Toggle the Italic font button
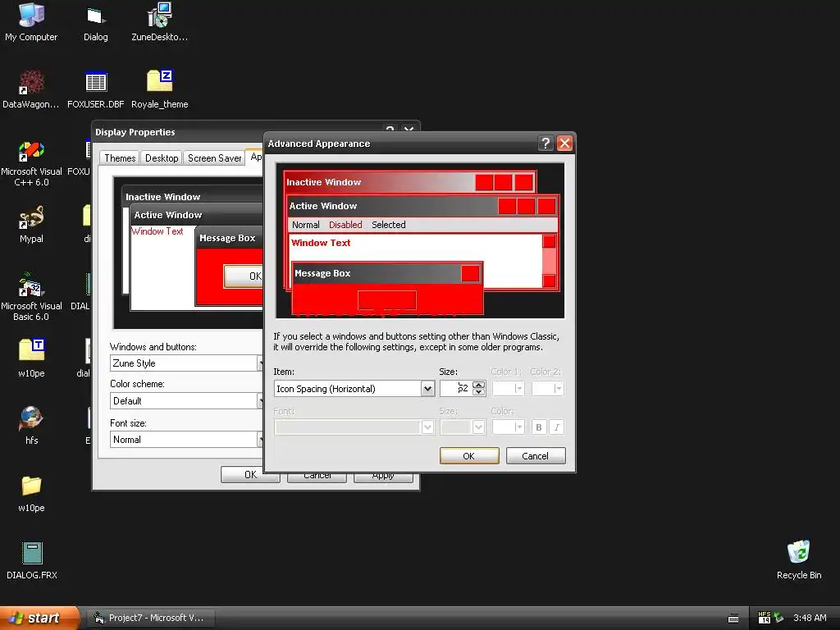The height and width of the screenshot is (630, 840). click(557, 427)
